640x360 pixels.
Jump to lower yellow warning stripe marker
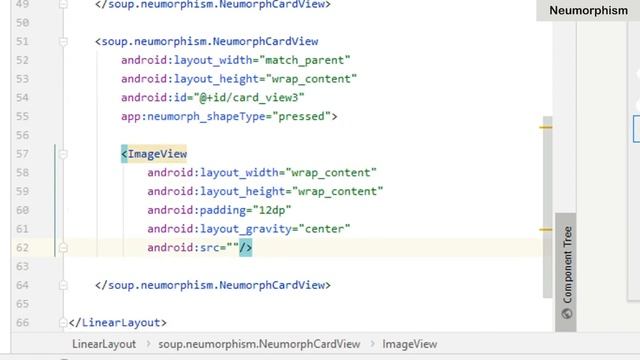click(546, 229)
